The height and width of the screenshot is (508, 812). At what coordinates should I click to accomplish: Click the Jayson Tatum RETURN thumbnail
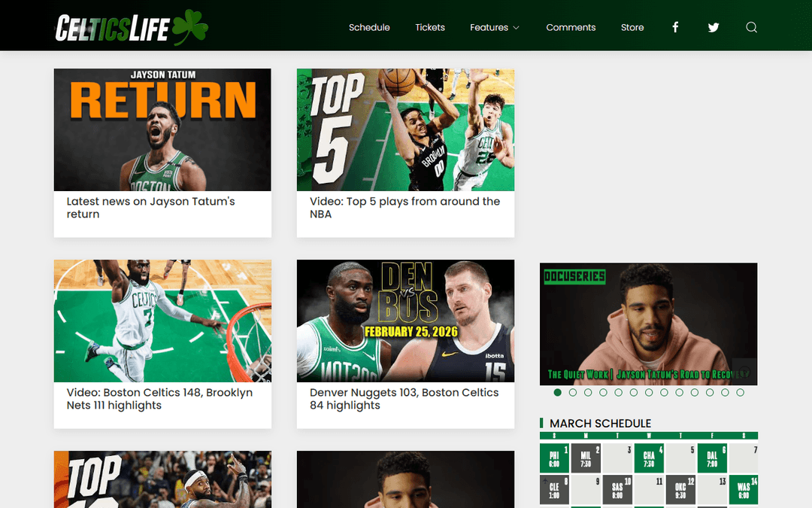coord(162,129)
